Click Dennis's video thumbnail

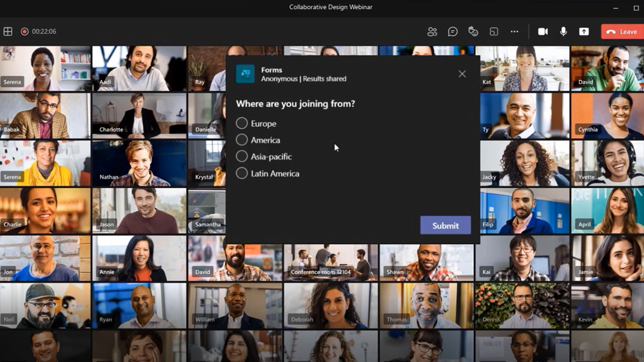(522, 306)
